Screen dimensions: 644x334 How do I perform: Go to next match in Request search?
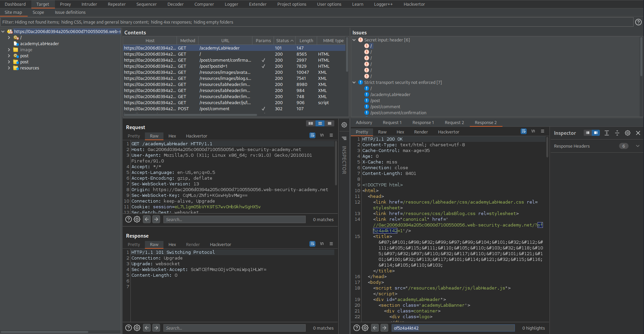click(156, 219)
